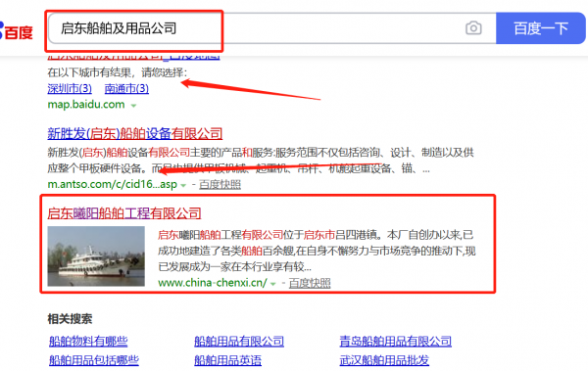This screenshot has width=588, height=371.
Task: Click the Baidu logo
Action: 16,31
